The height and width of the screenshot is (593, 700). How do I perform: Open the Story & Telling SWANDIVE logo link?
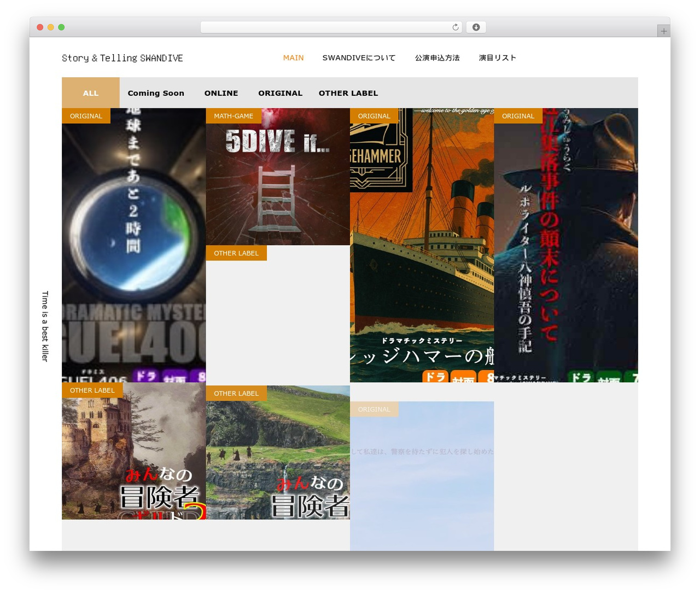122,58
